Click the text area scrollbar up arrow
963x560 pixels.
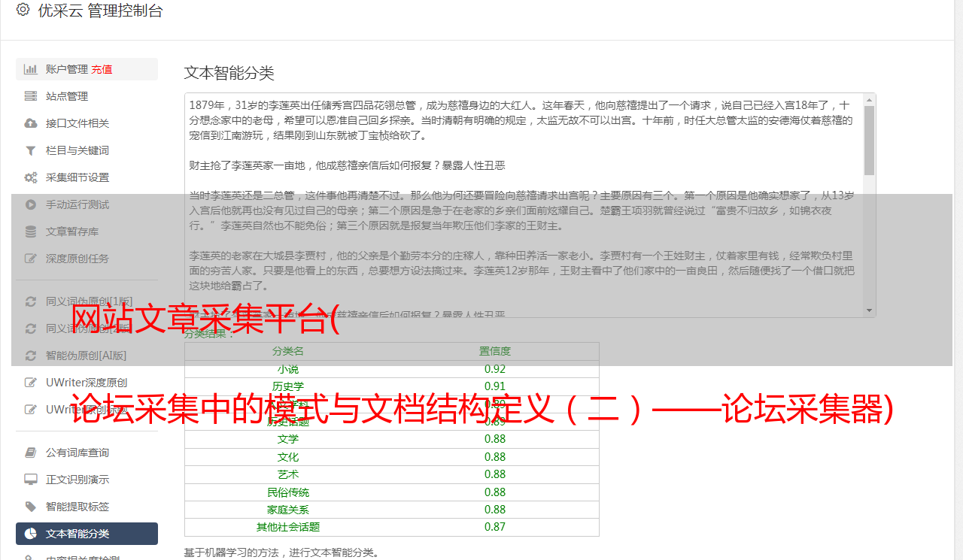tap(870, 100)
